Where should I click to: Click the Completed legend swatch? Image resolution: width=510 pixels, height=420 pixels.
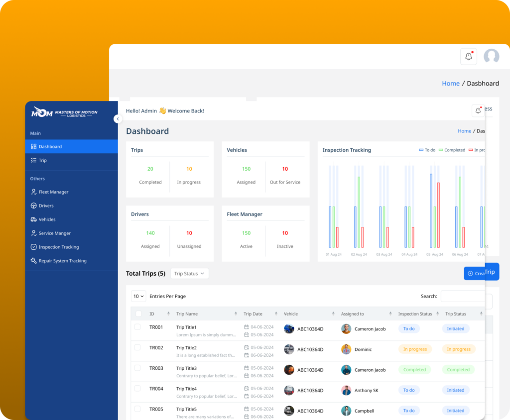(x=441, y=150)
